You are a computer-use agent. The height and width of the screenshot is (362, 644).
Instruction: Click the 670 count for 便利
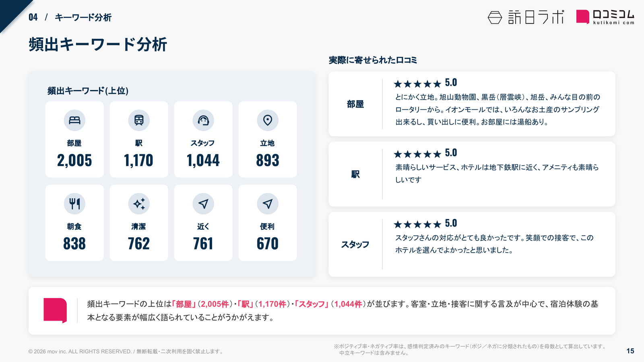pyautogui.click(x=268, y=244)
